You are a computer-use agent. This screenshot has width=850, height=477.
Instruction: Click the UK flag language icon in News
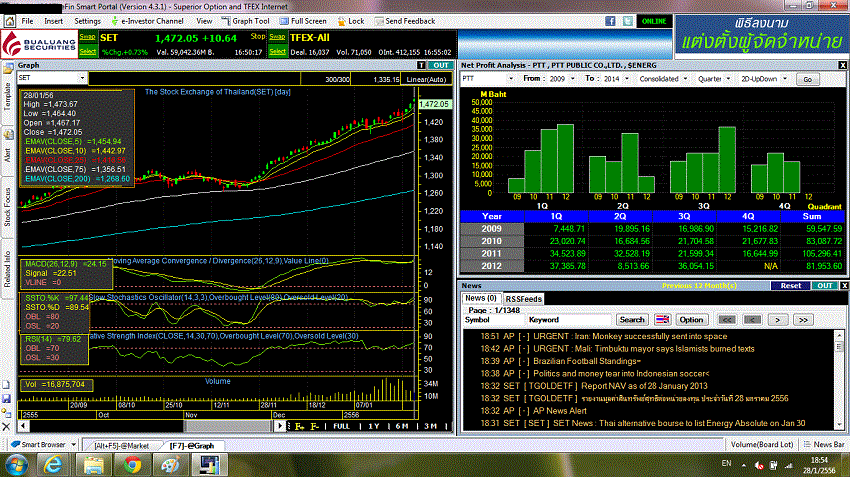(662, 320)
